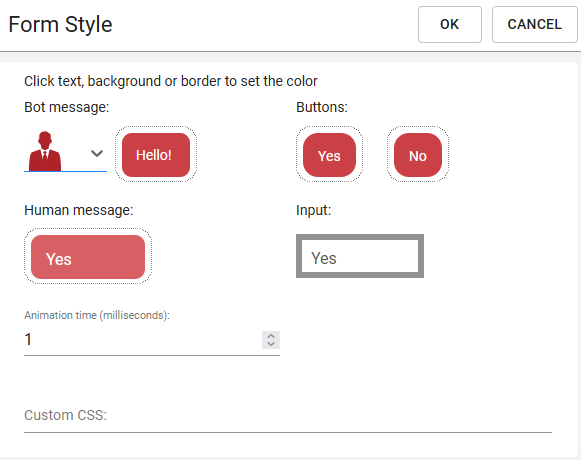
Task: Select dotted border around Human message bubble
Action: [x=88, y=230]
